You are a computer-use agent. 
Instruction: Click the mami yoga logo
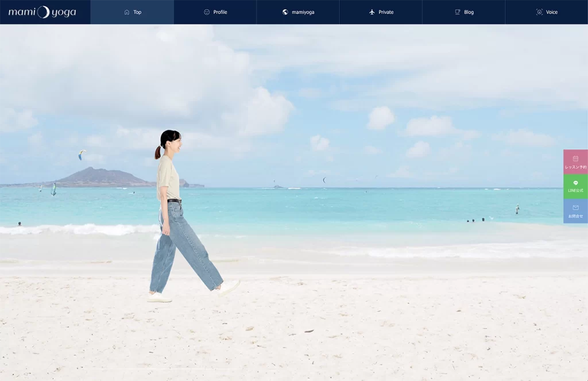click(x=42, y=12)
